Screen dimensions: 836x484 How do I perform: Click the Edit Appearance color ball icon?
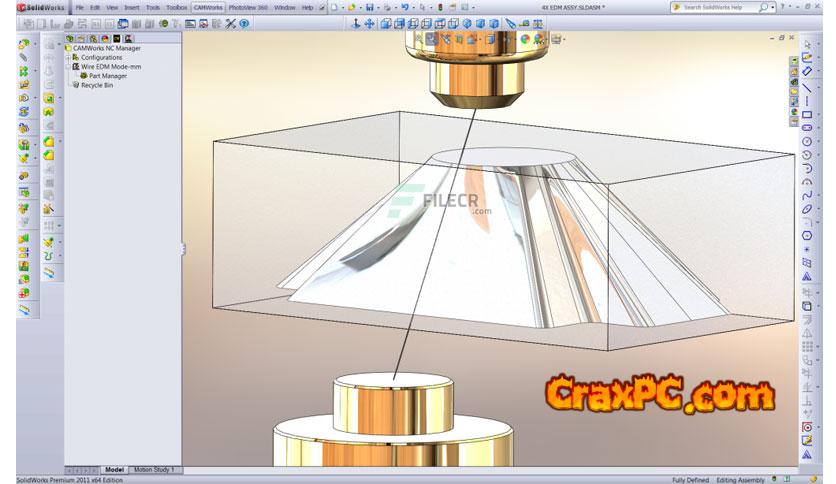click(525, 38)
